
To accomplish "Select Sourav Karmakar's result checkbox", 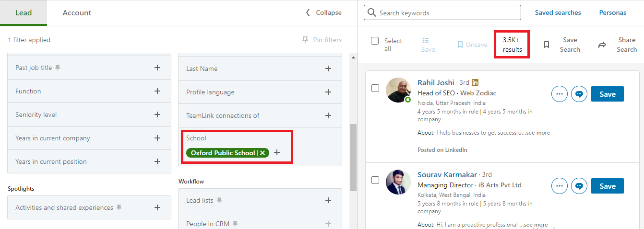I will 375,180.
